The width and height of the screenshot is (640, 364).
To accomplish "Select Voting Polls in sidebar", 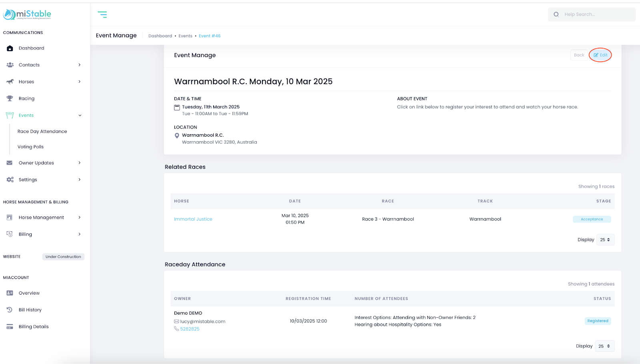I will 30,147.
